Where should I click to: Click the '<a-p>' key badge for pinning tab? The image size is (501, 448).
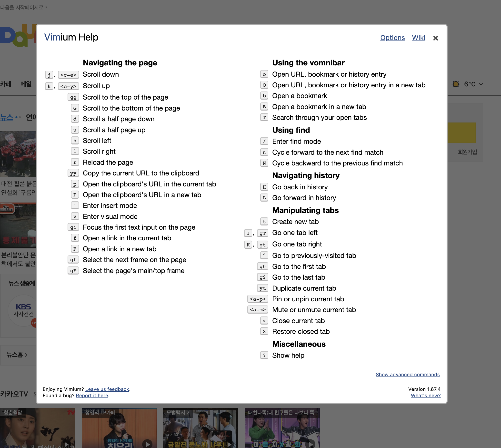pyautogui.click(x=258, y=299)
